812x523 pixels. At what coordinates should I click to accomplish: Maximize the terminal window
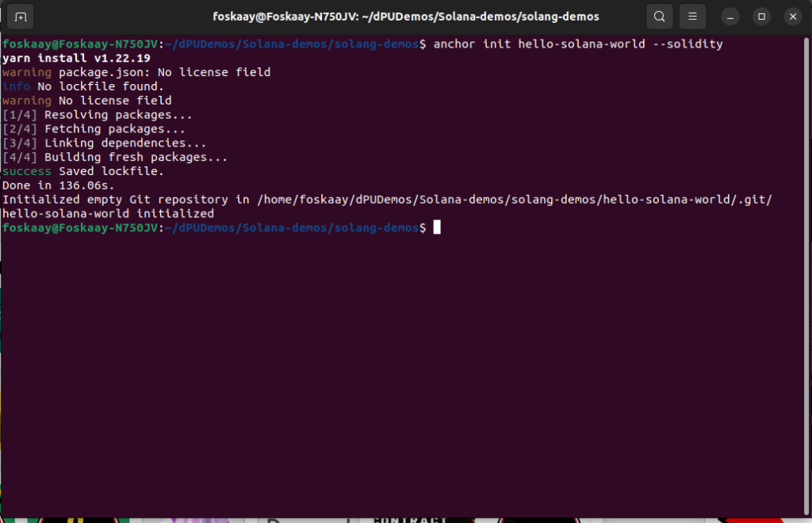(x=761, y=17)
